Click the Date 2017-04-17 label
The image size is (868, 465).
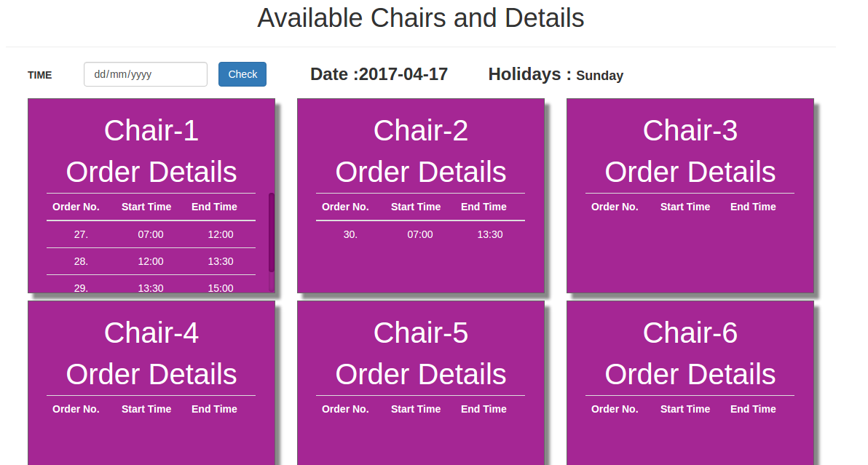tap(379, 74)
